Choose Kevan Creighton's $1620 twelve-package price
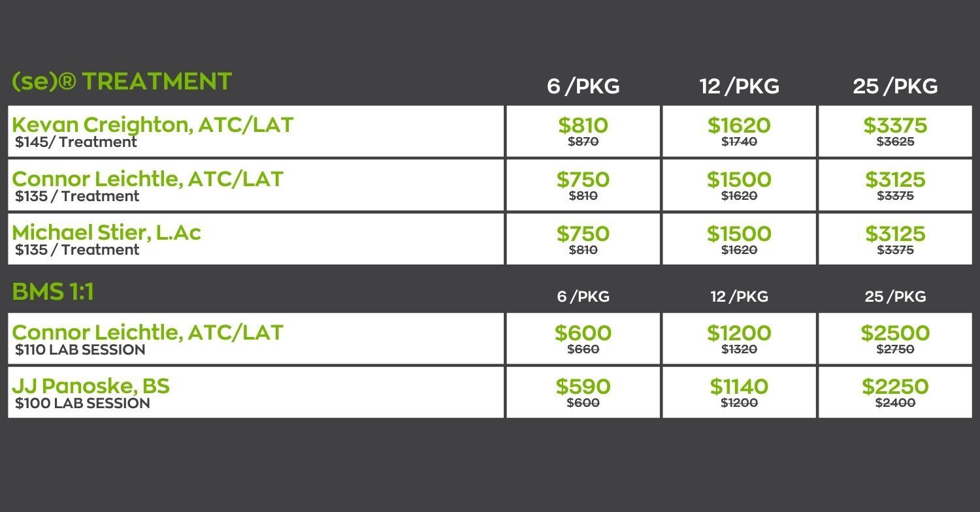The image size is (980, 512). [x=739, y=125]
